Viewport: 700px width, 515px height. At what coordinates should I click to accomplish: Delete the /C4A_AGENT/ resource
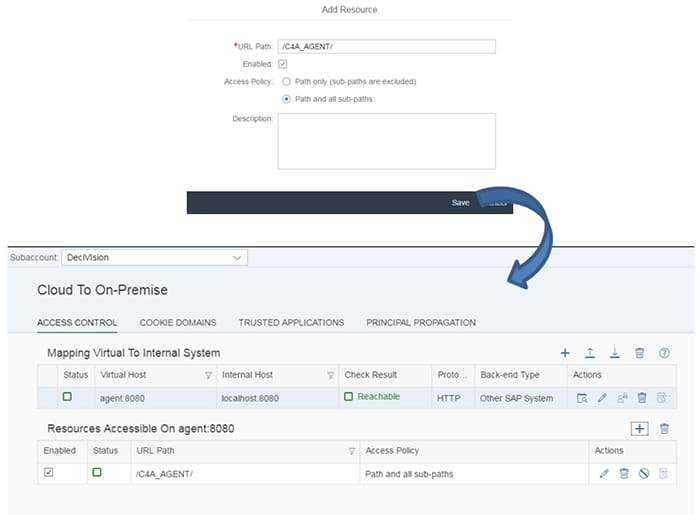[x=624, y=473]
